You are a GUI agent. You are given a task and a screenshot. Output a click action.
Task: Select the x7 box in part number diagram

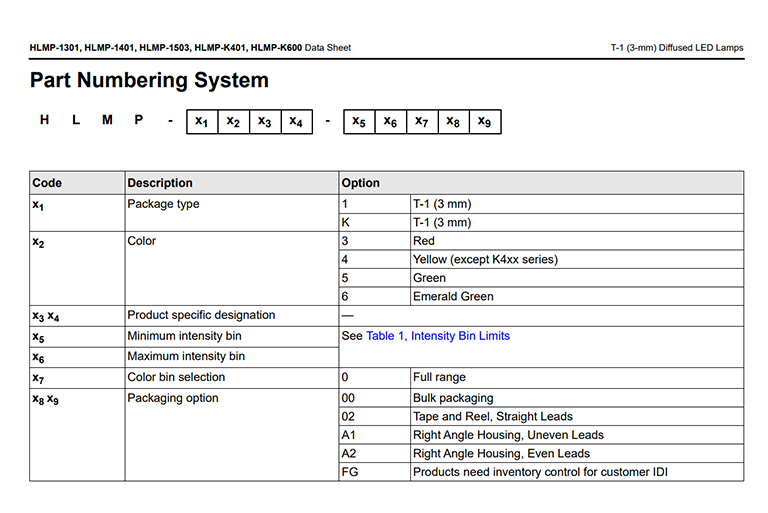coord(422,122)
